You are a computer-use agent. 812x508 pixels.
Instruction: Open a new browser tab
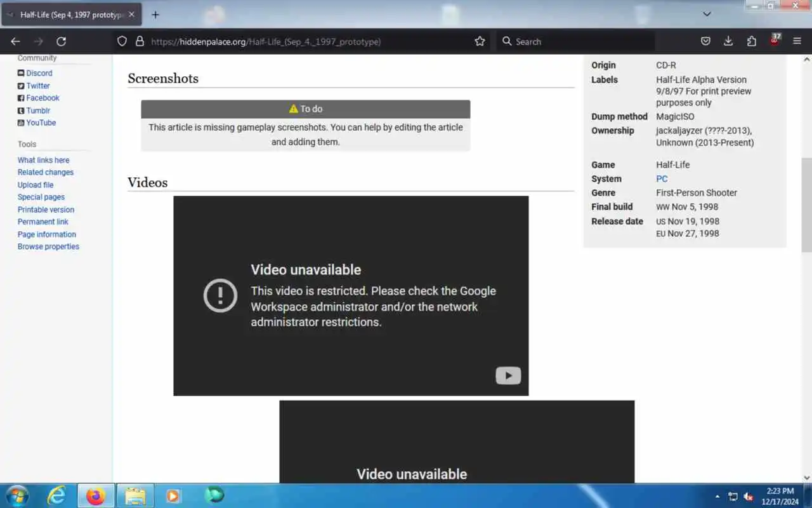click(155, 14)
